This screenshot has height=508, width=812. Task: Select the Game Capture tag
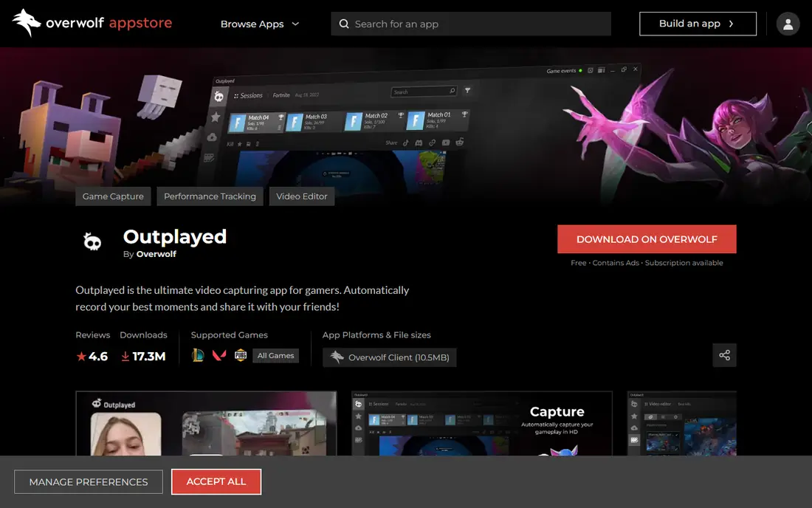click(x=113, y=196)
